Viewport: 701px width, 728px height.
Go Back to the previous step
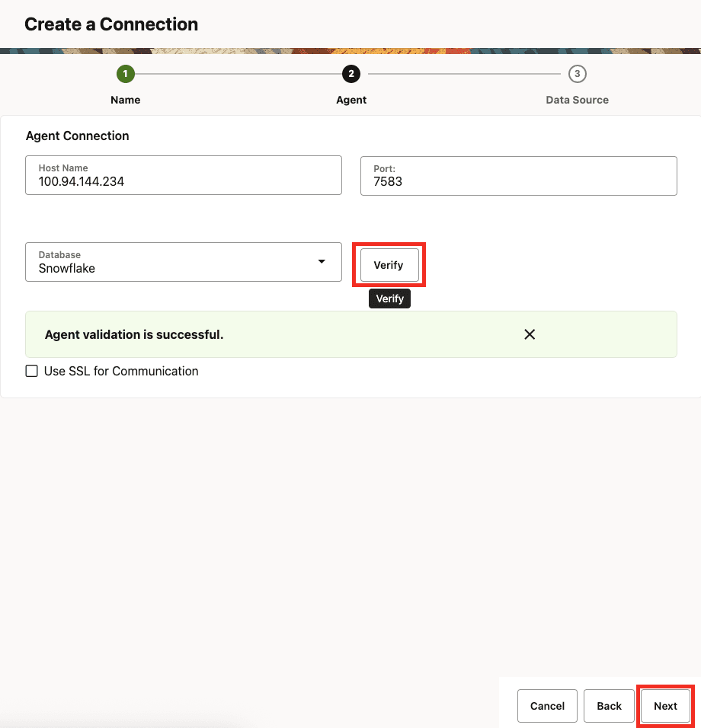click(609, 706)
